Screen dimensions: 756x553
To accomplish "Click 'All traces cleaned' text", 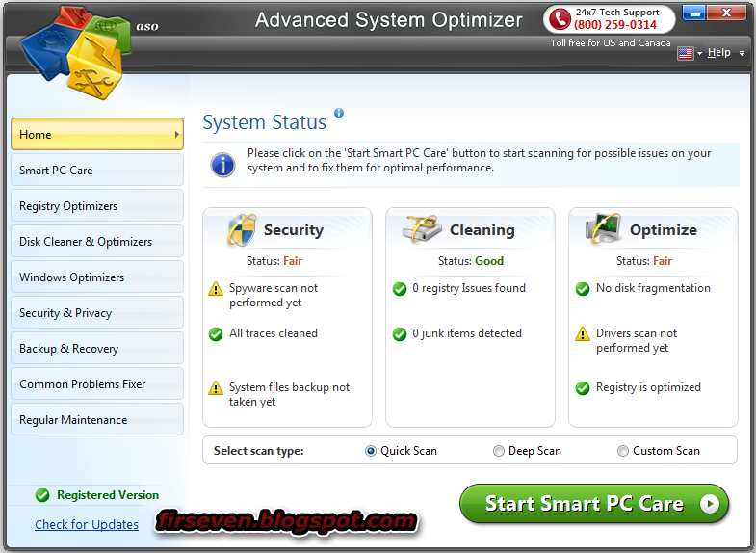I will pyautogui.click(x=274, y=333).
